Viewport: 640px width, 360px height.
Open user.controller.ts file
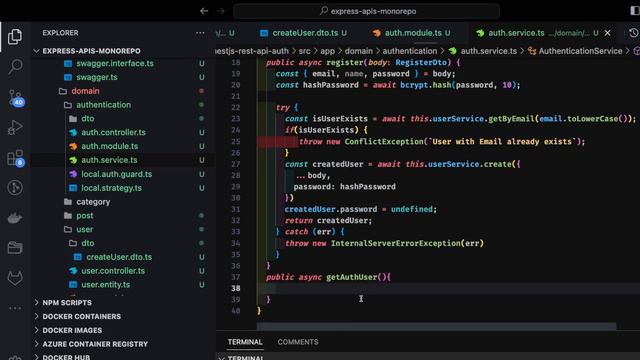[113, 271]
